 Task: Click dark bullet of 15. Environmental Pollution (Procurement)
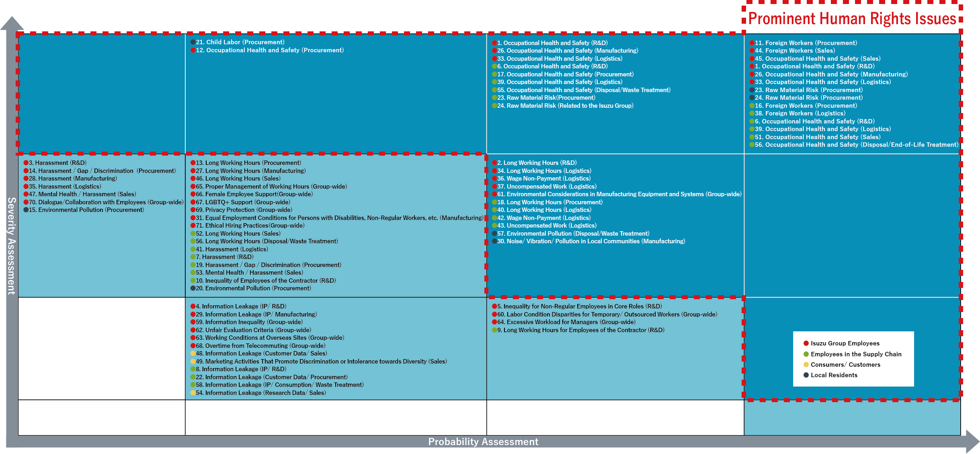pyautogui.click(x=26, y=210)
